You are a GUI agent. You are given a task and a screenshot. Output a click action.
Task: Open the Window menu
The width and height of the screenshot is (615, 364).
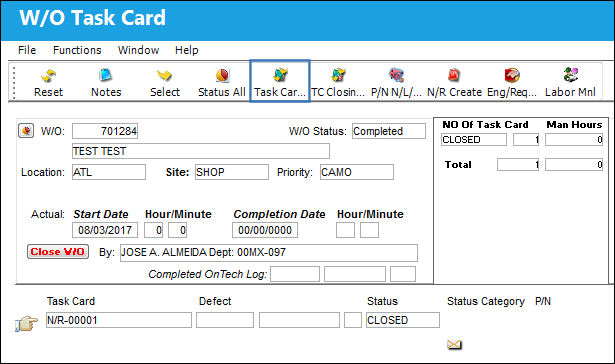(138, 50)
